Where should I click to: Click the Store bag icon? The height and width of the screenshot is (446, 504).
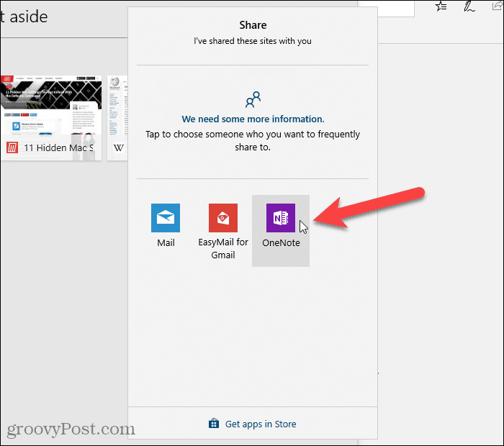click(x=214, y=423)
